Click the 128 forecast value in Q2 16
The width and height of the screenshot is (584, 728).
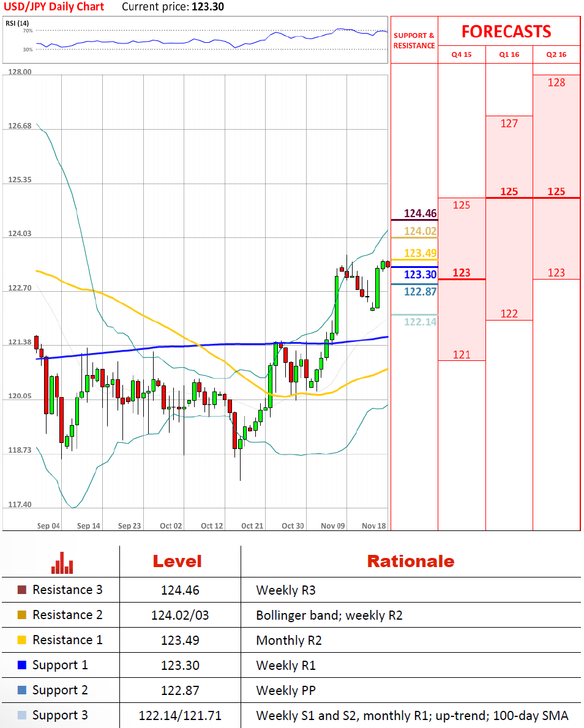pos(556,83)
